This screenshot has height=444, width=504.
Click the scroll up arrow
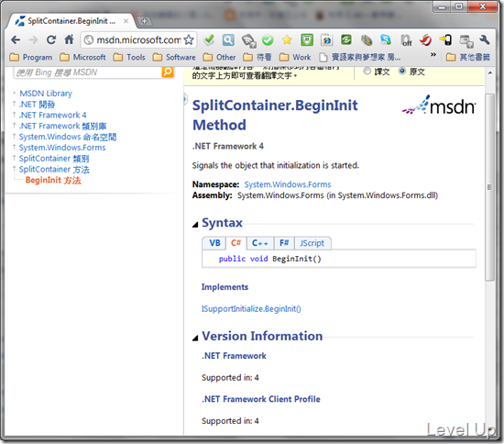[x=490, y=72]
